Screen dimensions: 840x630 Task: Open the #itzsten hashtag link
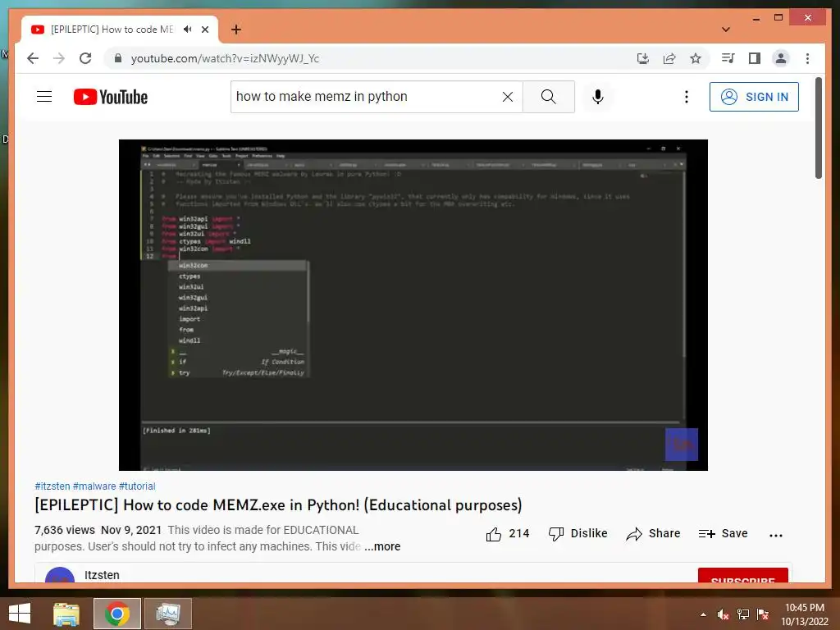point(52,486)
